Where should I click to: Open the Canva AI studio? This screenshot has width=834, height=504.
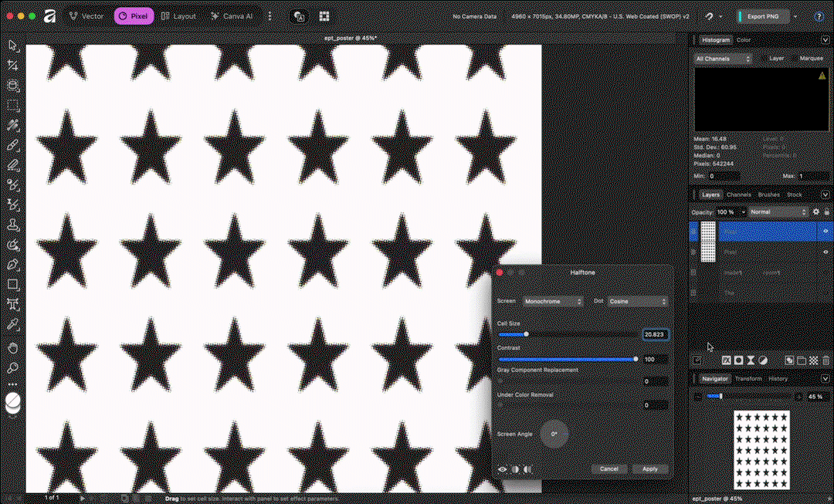click(232, 16)
